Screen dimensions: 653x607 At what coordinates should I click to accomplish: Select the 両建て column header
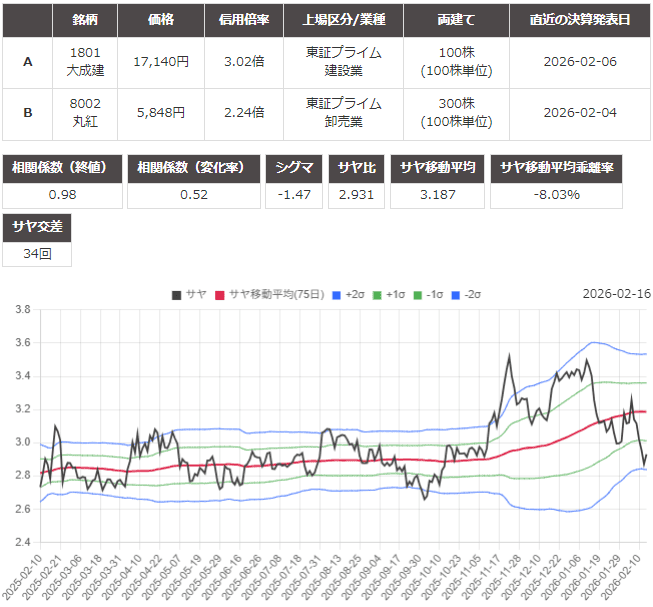tap(455, 20)
